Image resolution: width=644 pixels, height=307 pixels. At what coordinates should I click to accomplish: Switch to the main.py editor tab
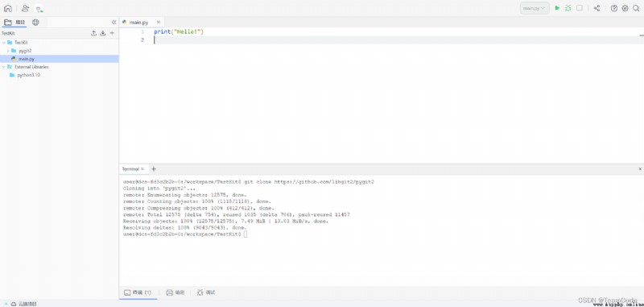coord(138,23)
